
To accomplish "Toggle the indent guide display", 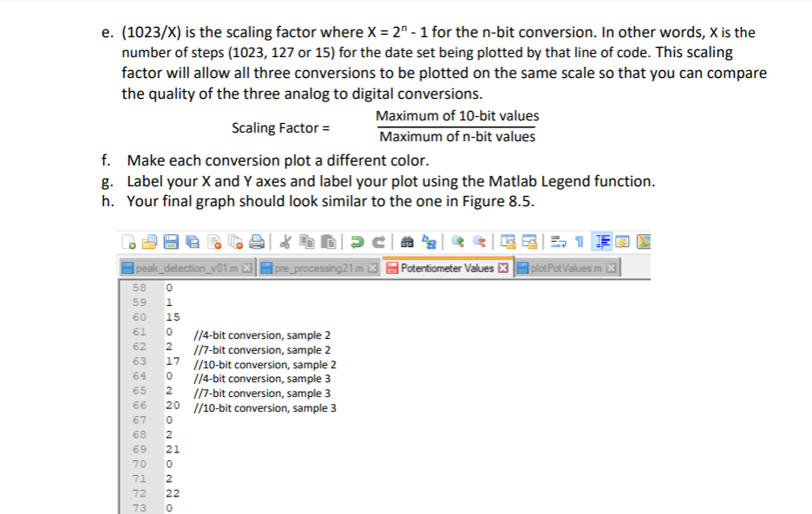I will click(601, 241).
